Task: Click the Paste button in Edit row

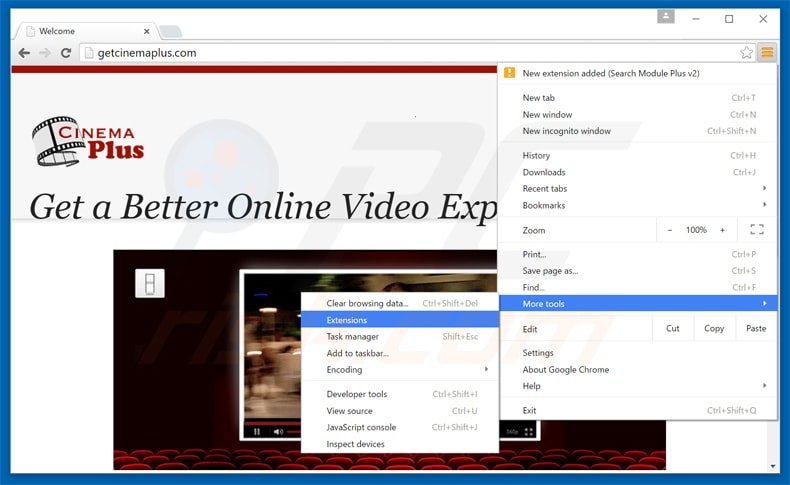Action: [756, 328]
